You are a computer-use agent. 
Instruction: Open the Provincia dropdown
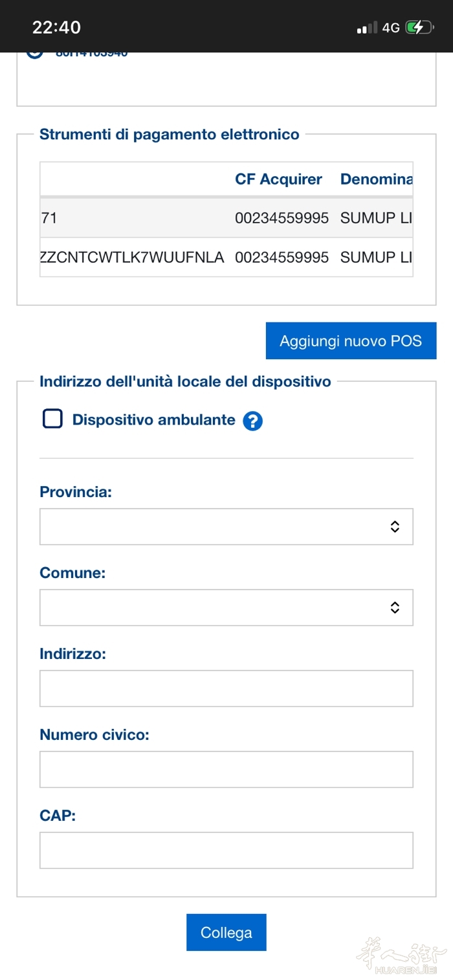226,526
